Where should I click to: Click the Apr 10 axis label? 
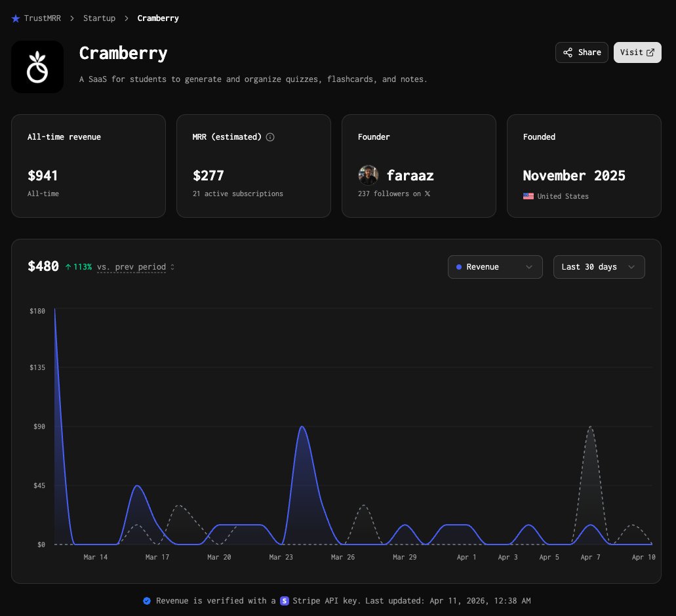[644, 557]
